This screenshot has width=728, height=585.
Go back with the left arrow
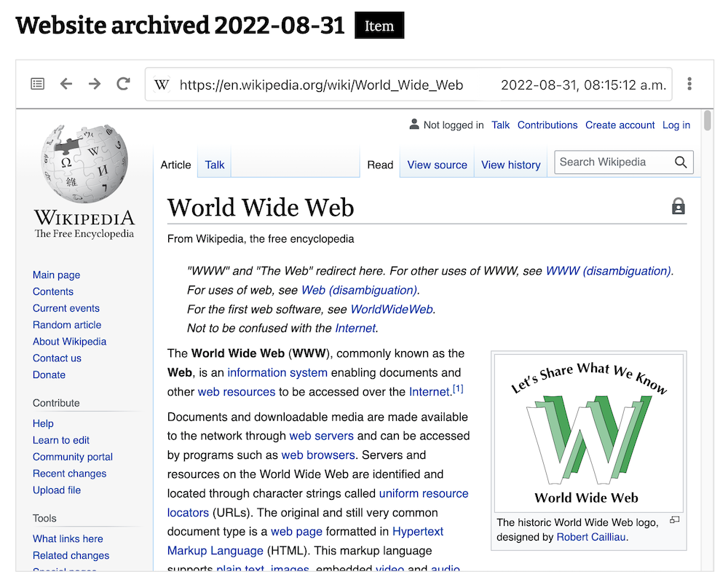(66, 84)
